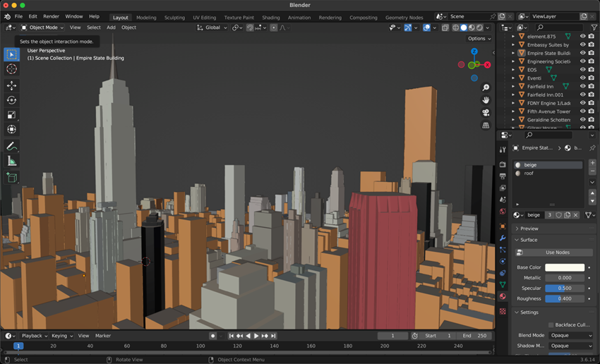Open the Blend Mode Opaque dropdown
Image resolution: width=600 pixels, height=364 pixels.
(x=571, y=336)
